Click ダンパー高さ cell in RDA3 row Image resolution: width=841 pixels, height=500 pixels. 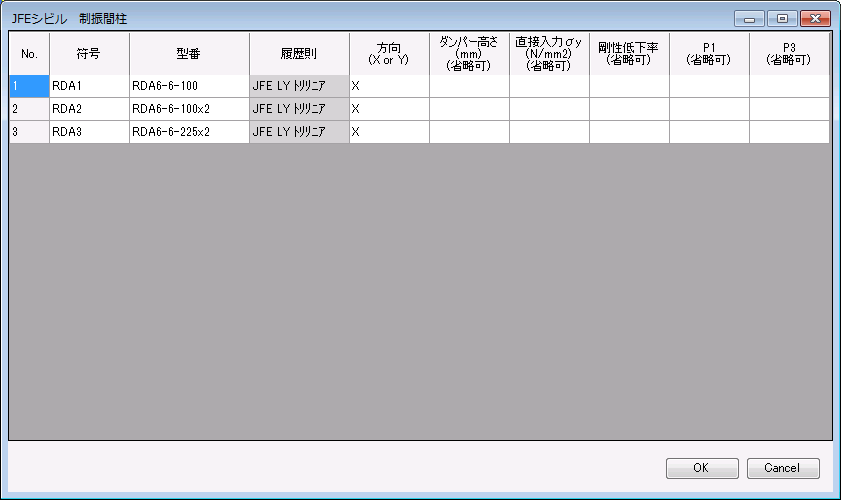[x=469, y=132]
